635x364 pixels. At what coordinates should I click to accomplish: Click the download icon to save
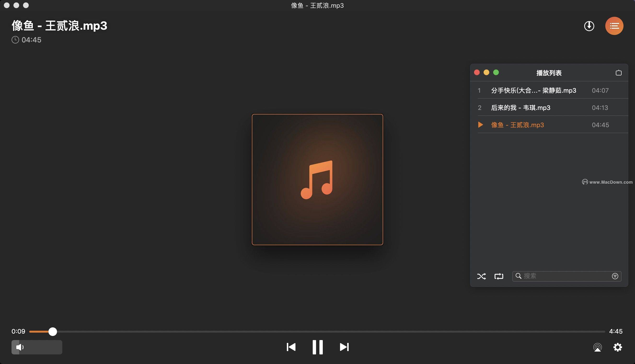tap(590, 25)
